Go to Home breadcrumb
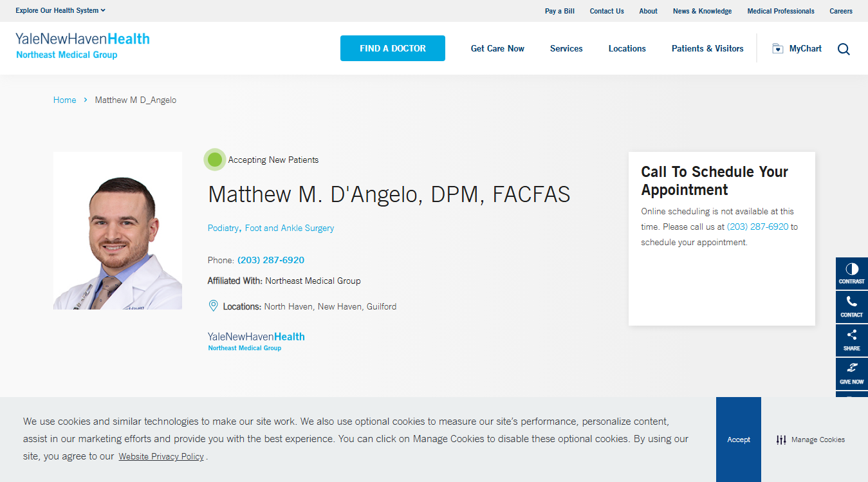The image size is (868, 482). pyautogui.click(x=64, y=100)
